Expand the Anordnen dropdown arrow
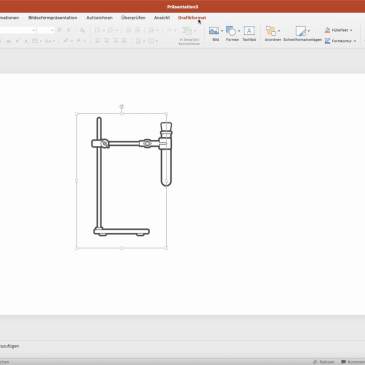365x365 pixels. (x=279, y=31)
